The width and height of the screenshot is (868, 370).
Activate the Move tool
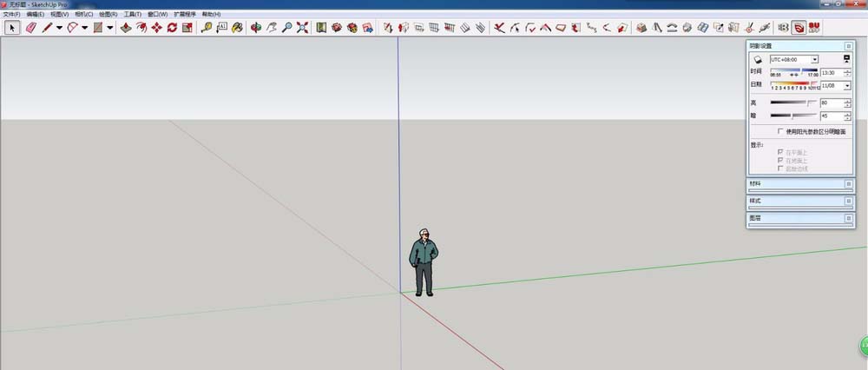pos(156,28)
